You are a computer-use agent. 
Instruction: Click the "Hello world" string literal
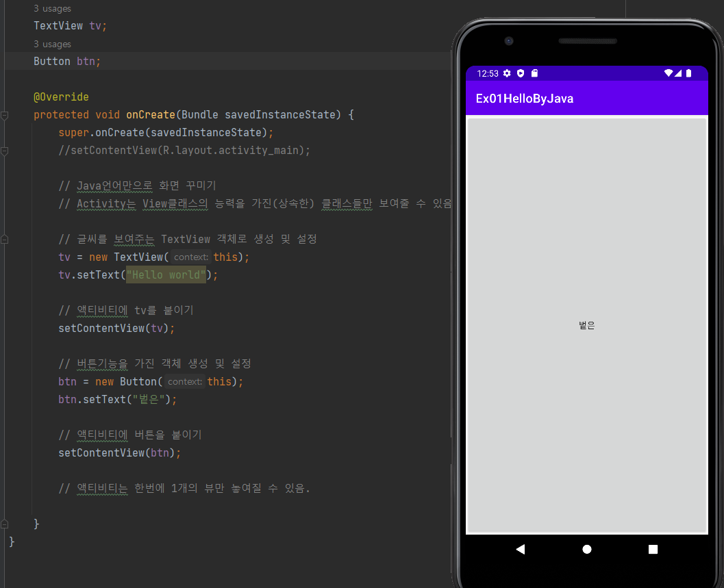(166, 275)
